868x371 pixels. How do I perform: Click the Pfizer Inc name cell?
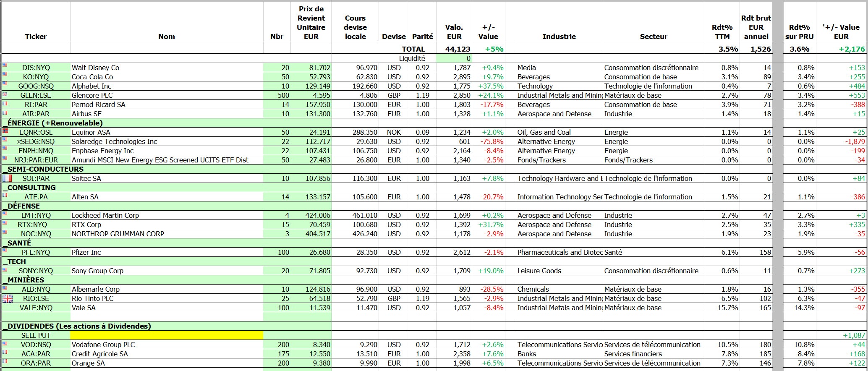coord(167,252)
